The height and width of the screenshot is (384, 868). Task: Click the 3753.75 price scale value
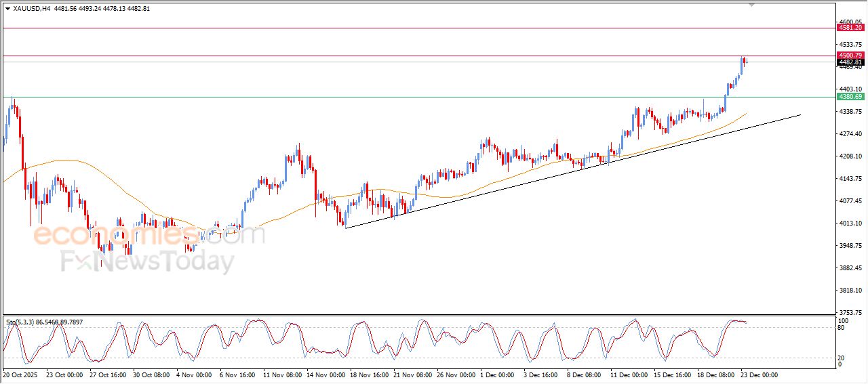[x=850, y=312]
